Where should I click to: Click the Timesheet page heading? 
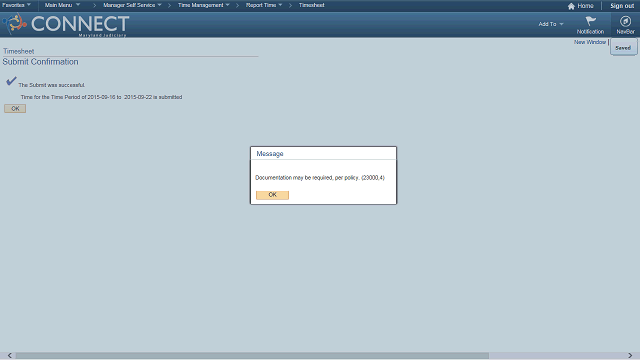[x=18, y=51]
